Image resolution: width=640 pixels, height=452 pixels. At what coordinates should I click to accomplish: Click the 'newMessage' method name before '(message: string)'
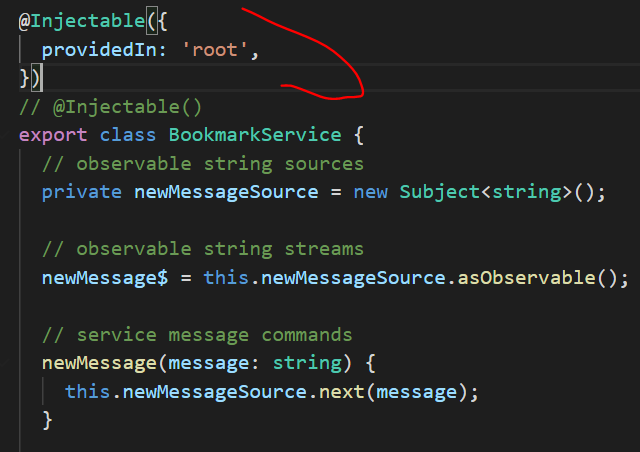point(99,363)
